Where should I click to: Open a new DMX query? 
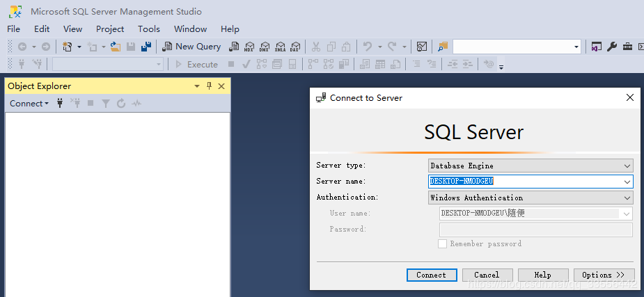(265, 47)
